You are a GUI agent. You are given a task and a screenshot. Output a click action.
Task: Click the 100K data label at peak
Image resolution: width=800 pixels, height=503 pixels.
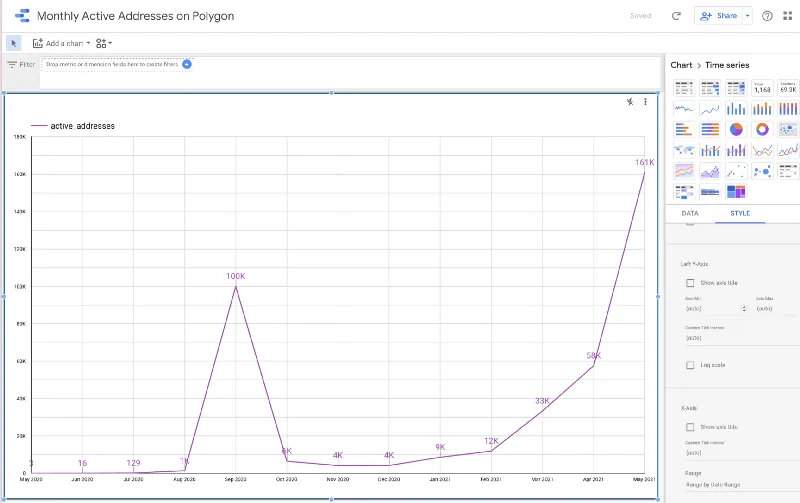click(236, 276)
